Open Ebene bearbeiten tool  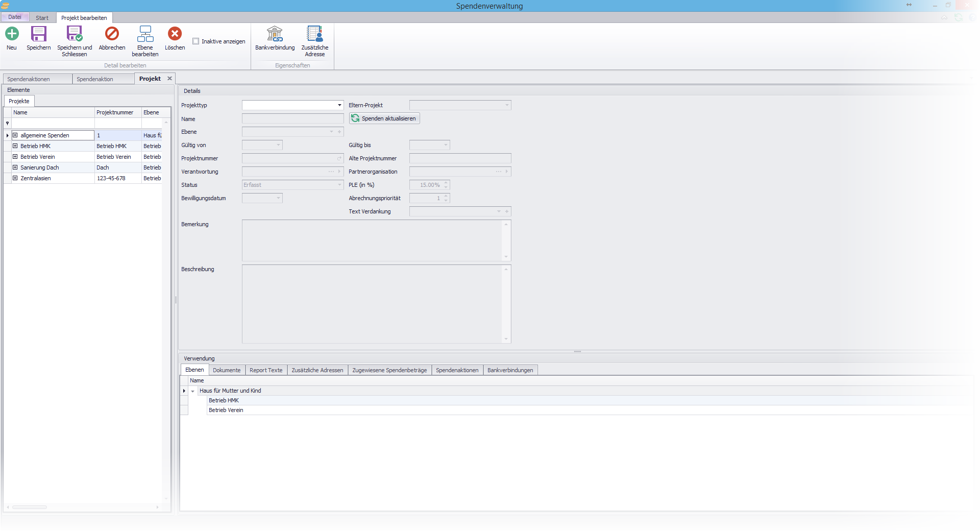coord(145,34)
